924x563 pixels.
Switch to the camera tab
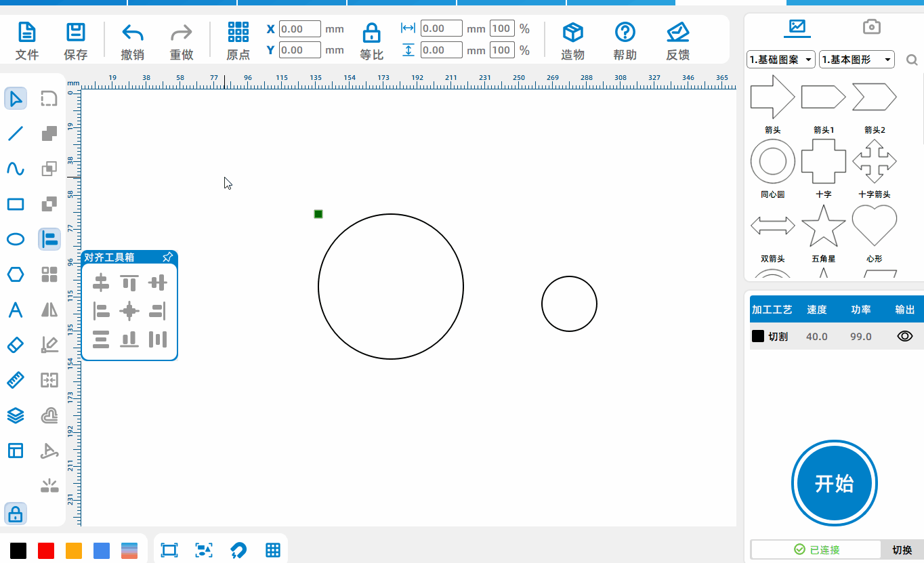pos(872,27)
